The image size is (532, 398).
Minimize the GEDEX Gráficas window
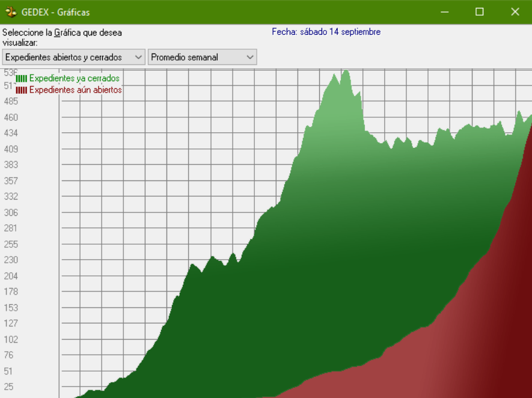445,12
